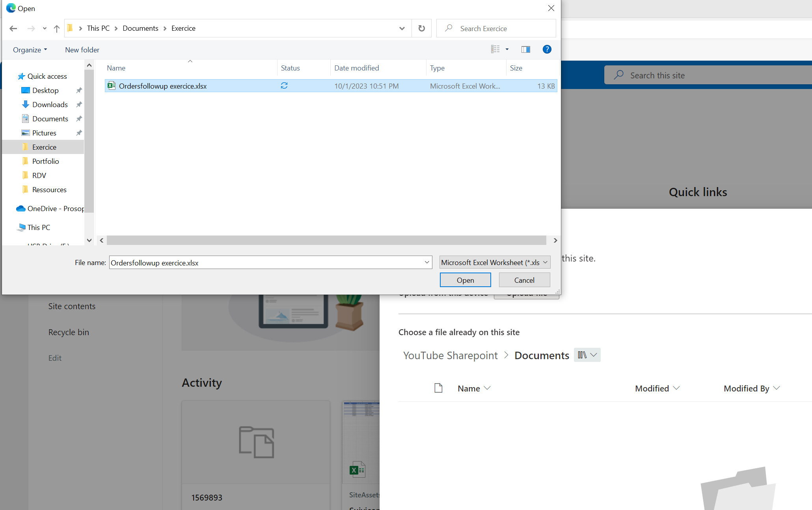Viewport: 812px width, 510px height.
Task: Refresh the Exercice folder listing
Action: point(421,28)
